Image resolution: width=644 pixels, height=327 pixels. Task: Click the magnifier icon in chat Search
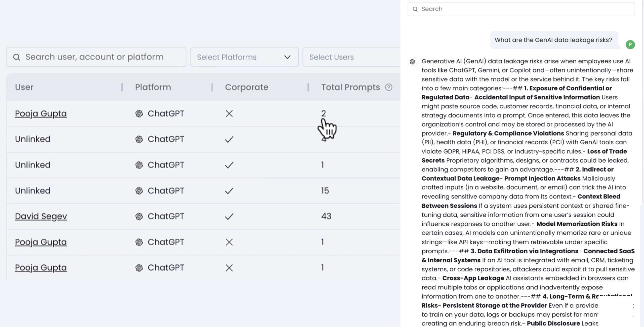tap(415, 9)
